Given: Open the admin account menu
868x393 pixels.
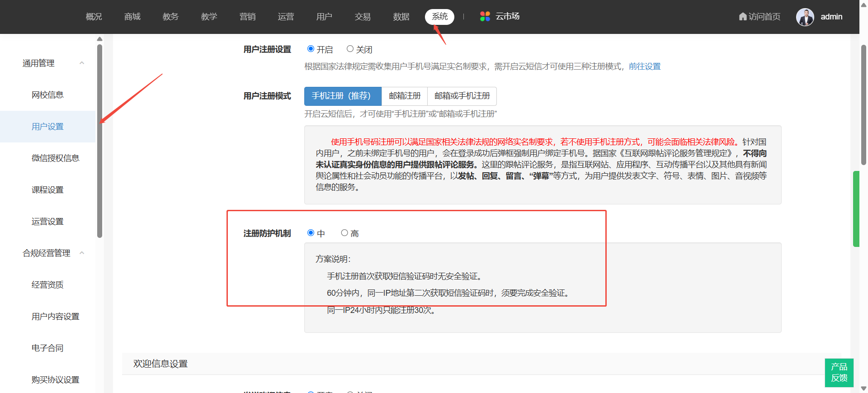Looking at the screenshot, I should point(831,17).
